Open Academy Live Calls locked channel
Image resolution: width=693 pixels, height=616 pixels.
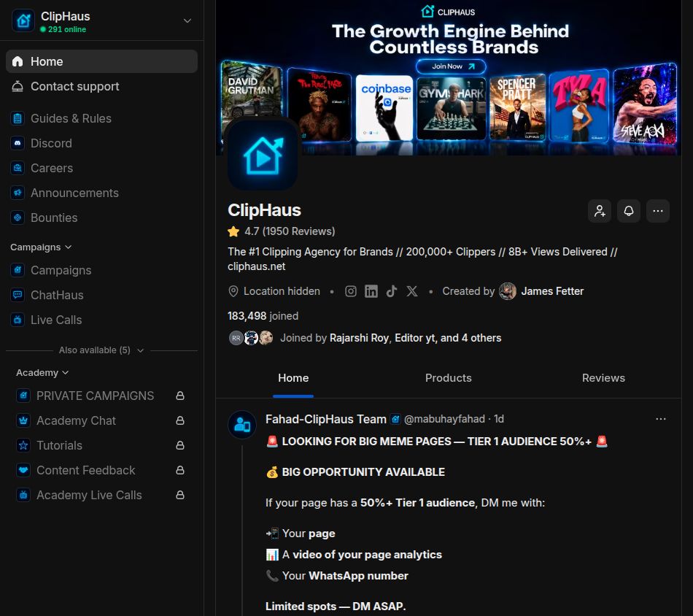point(101,495)
